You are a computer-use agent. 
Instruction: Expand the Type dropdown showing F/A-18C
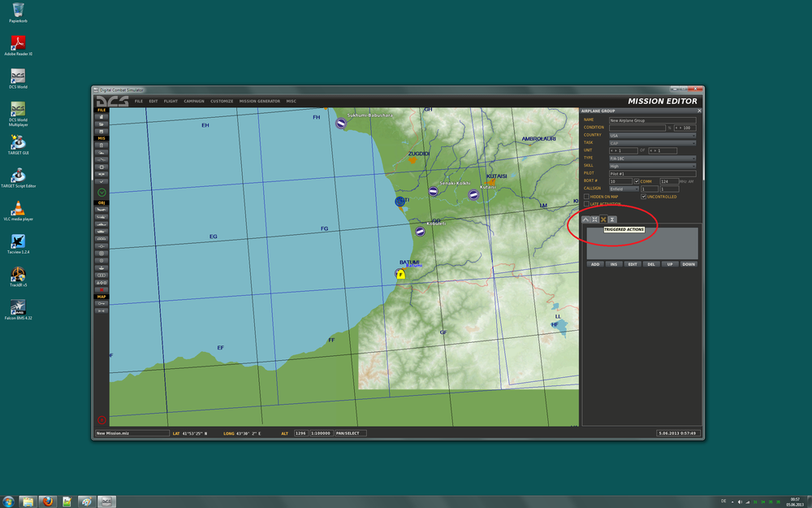(652, 158)
